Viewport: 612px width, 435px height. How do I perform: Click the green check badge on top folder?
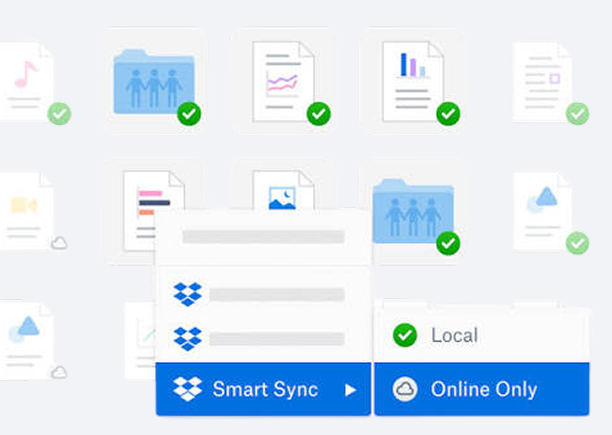tap(189, 114)
